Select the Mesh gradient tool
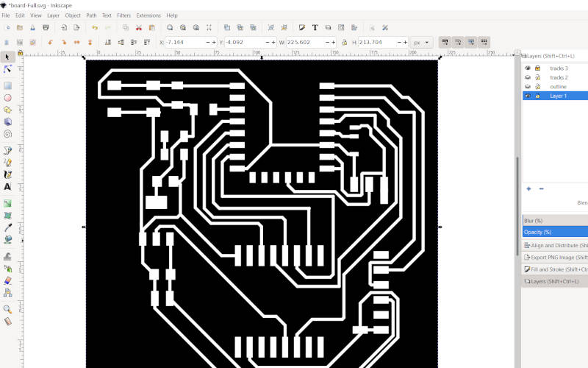The width and height of the screenshot is (588, 368). point(7,215)
